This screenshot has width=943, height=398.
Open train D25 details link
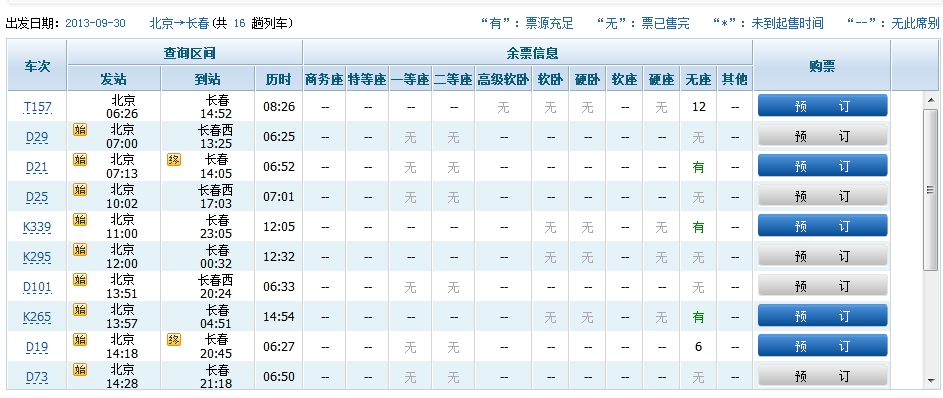pyautogui.click(x=37, y=197)
